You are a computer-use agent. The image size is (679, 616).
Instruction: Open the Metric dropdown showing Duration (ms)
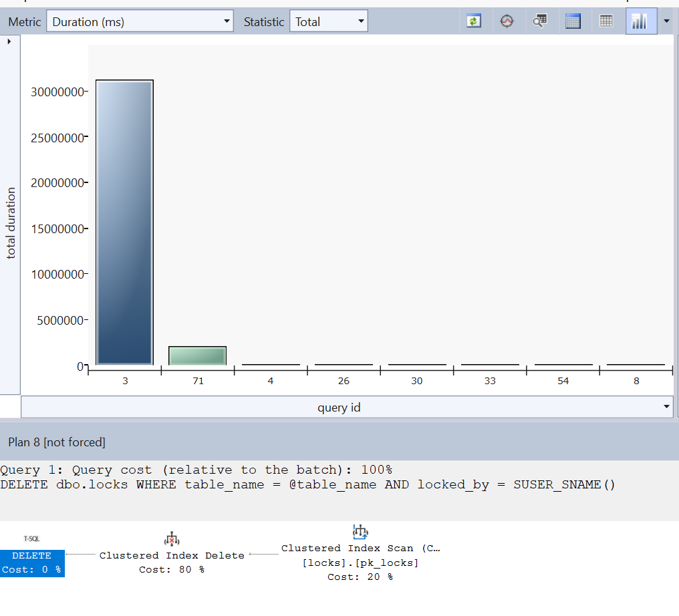click(x=140, y=21)
